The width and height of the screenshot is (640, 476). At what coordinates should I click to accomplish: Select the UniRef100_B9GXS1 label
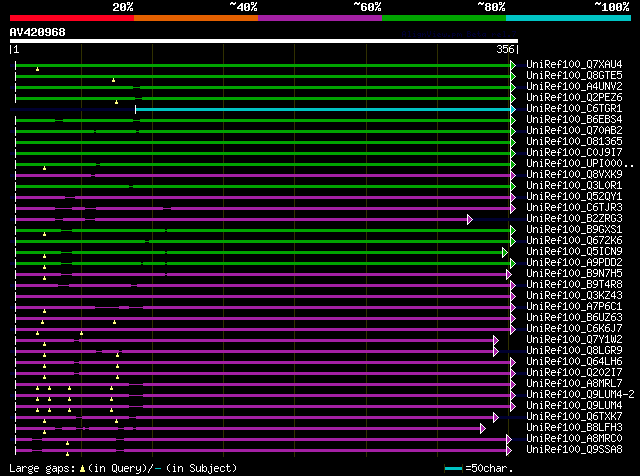574,230
